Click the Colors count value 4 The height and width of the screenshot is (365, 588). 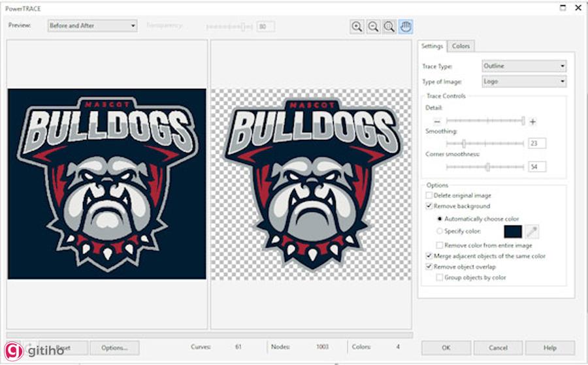click(x=398, y=347)
